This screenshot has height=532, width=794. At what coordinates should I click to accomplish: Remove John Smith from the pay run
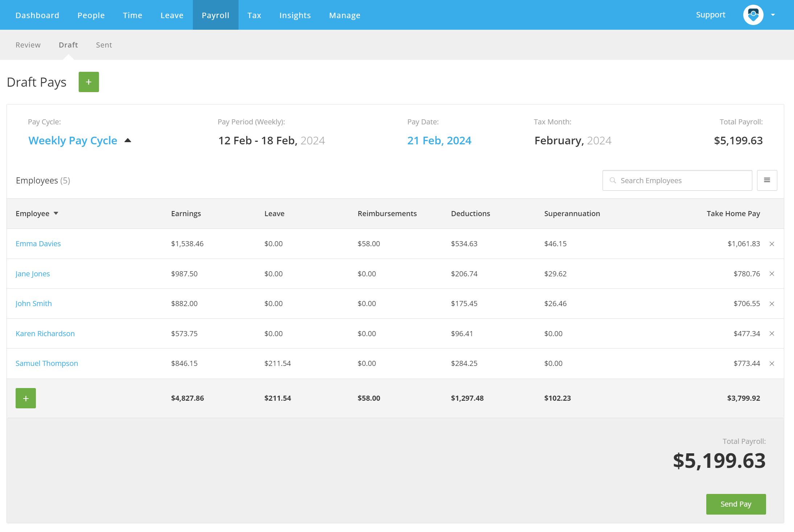[x=772, y=304]
